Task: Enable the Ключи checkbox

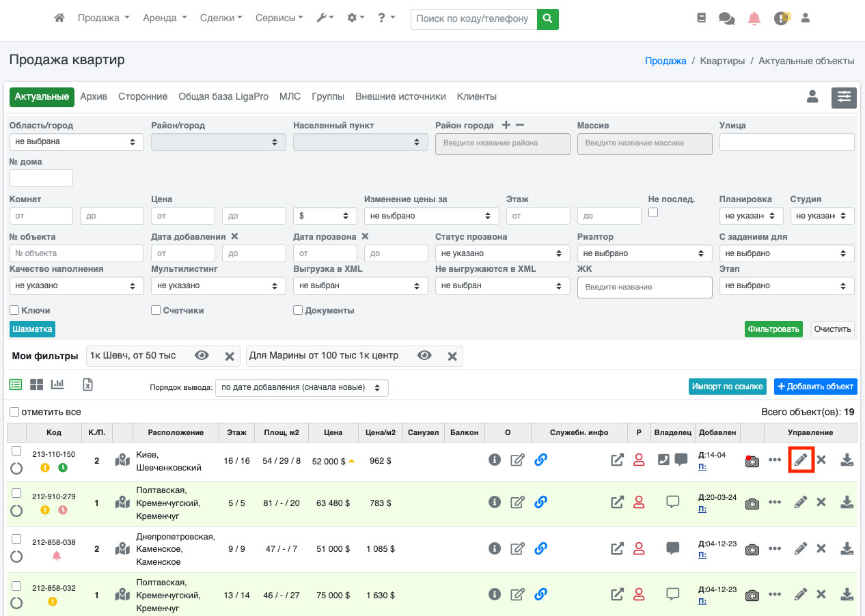Action: (x=14, y=310)
